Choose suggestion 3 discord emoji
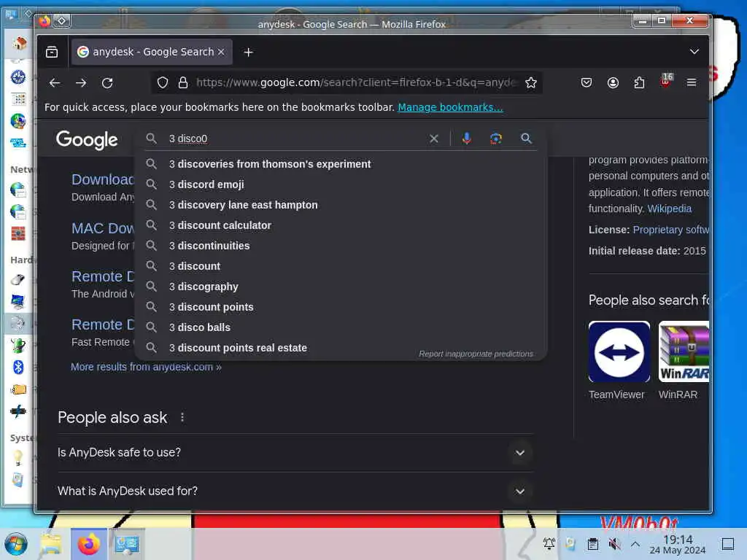This screenshot has height=560, width=747. [341, 184]
